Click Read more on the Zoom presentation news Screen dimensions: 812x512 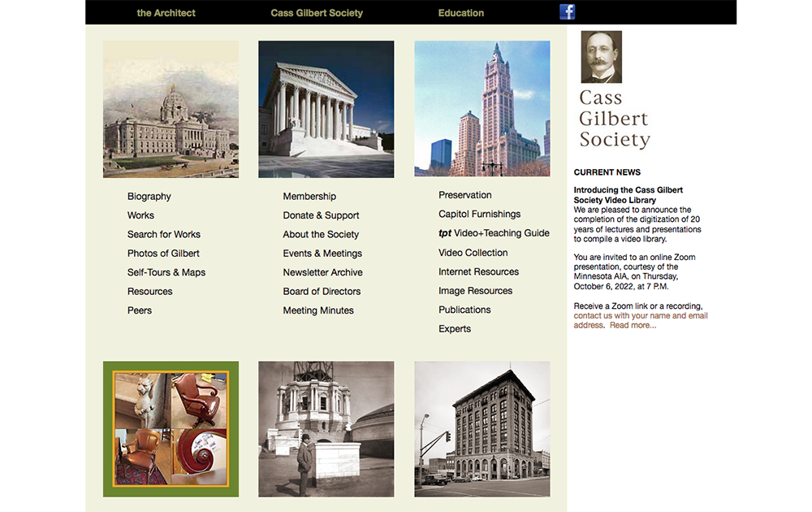pyautogui.click(x=633, y=324)
